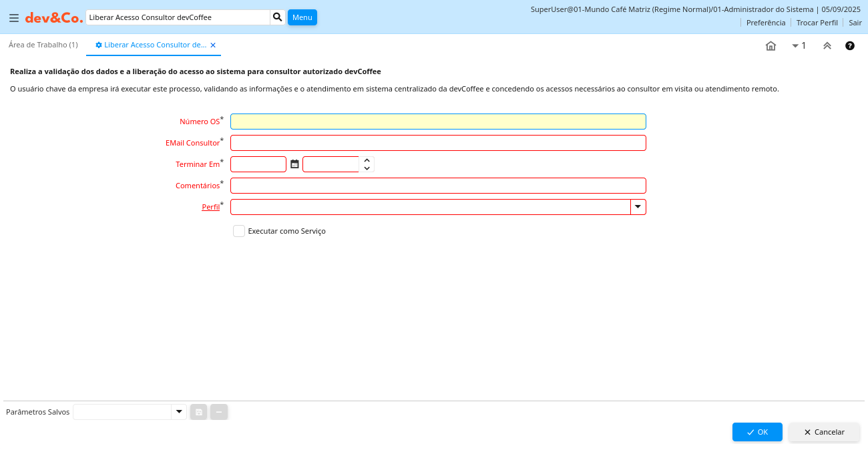
Task: Click the remove saved parameters minus icon
Action: click(219, 412)
